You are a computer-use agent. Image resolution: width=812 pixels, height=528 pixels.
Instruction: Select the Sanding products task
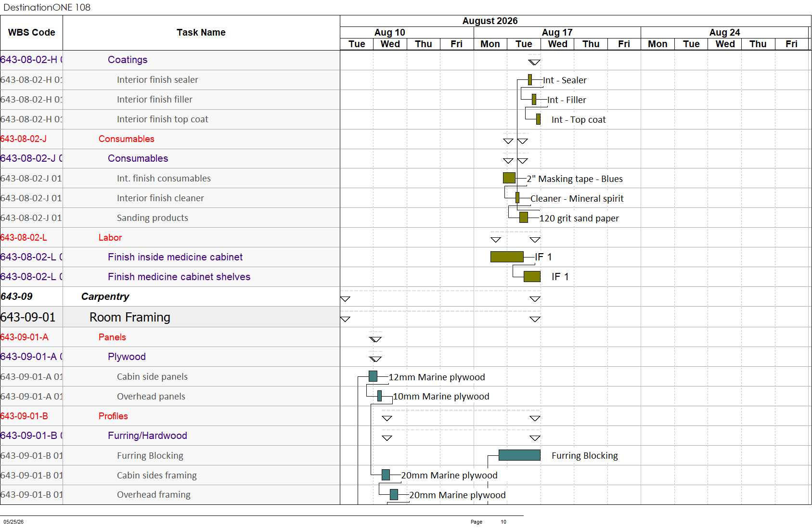tap(153, 218)
